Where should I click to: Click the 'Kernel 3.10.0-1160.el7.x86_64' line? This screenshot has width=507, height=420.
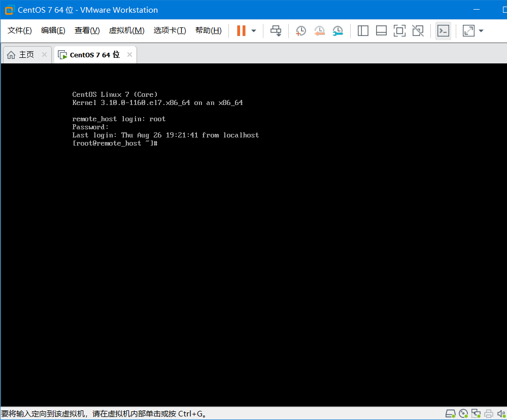click(157, 103)
